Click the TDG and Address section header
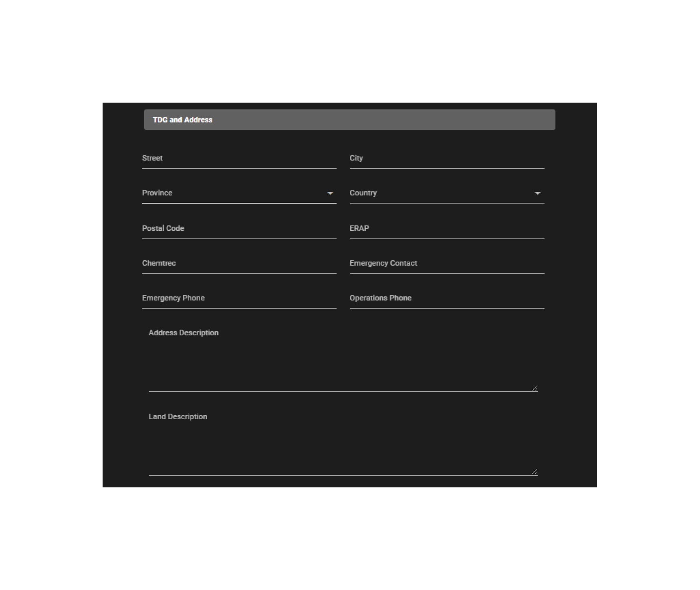The image size is (700, 590). click(350, 120)
